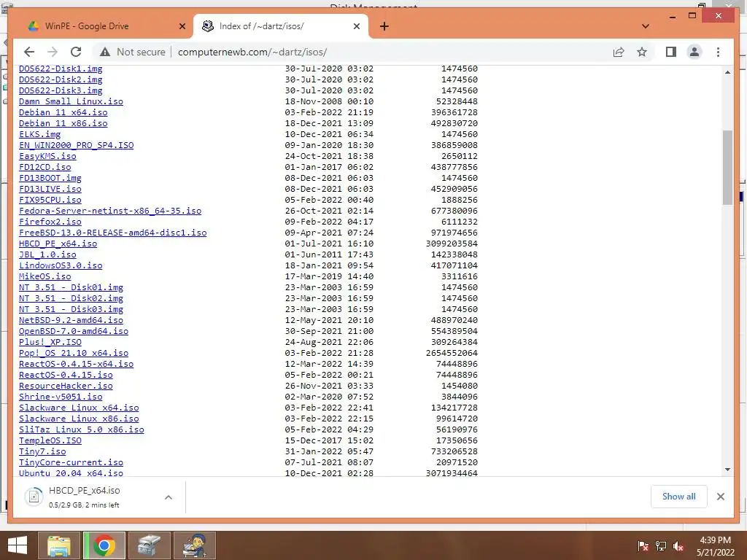
Task: Open File Explorer from taskbar
Action: (58, 545)
